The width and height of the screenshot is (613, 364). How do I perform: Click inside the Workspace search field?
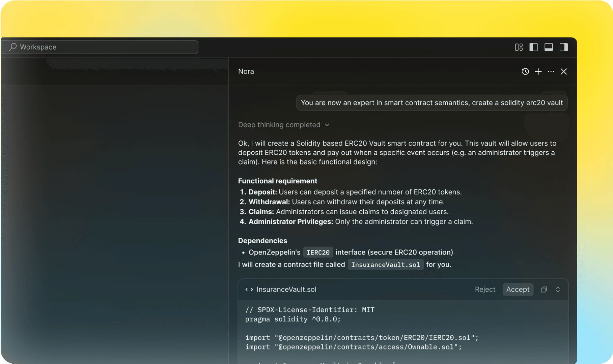(x=101, y=47)
